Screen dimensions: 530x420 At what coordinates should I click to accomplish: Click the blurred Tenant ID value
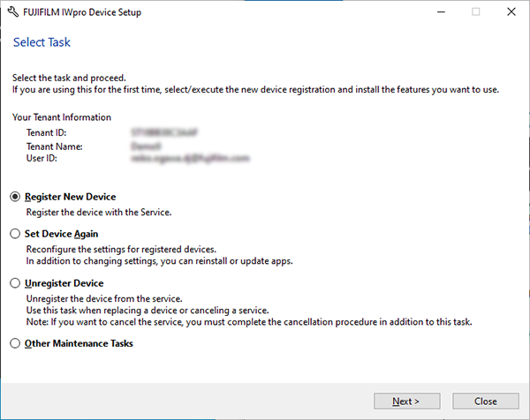164,132
